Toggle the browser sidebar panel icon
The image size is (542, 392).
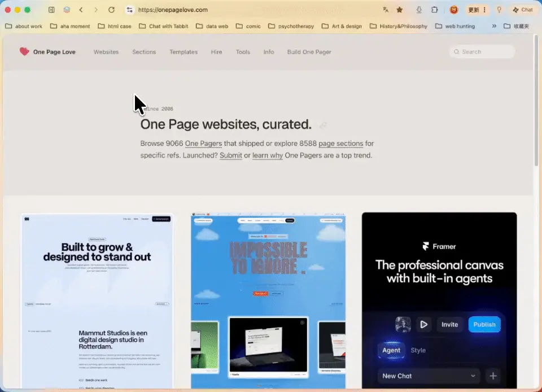[x=51, y=10]
